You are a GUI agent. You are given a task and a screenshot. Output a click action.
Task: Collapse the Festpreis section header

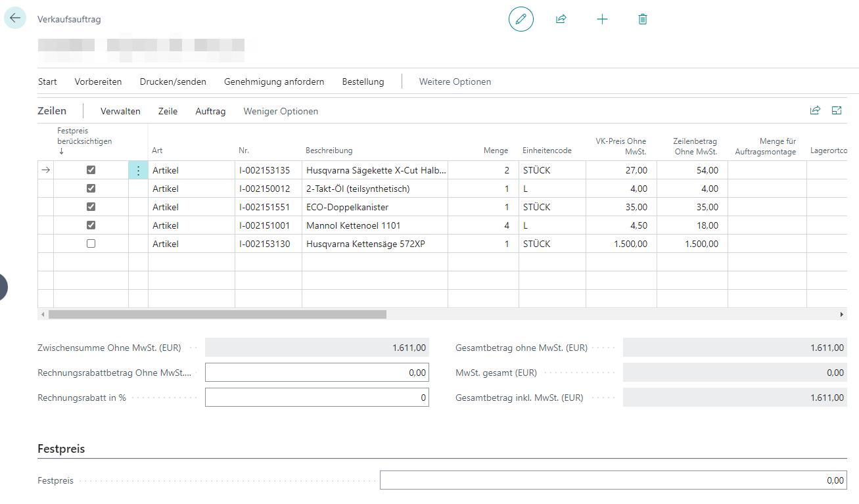pos(62,449)
